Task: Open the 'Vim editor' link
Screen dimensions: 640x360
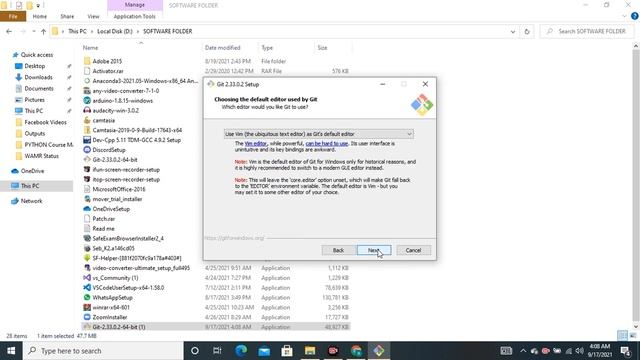Action: [x=256, y=144]
